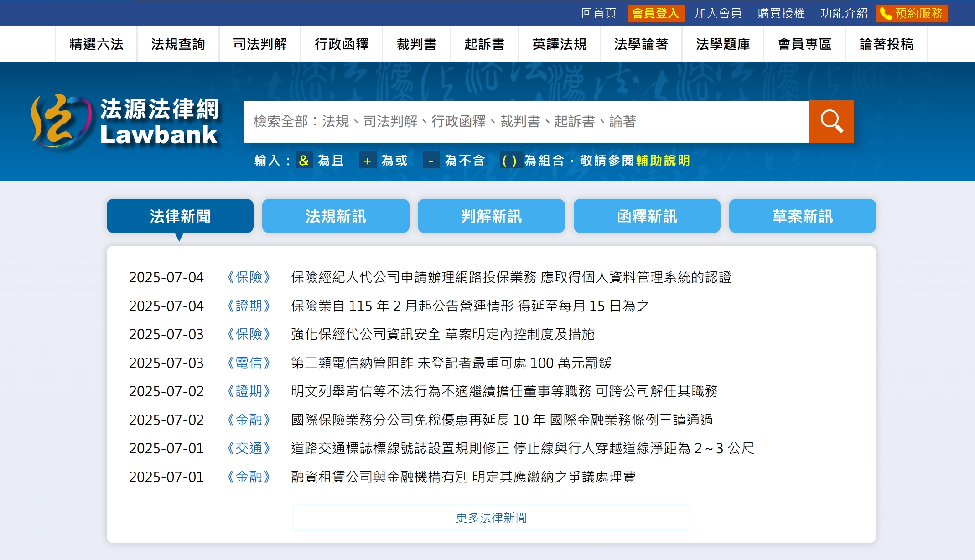Switch to the 法規新訊 tab
The width and height of the screenshot is (975, 560).
pos(336,216)
